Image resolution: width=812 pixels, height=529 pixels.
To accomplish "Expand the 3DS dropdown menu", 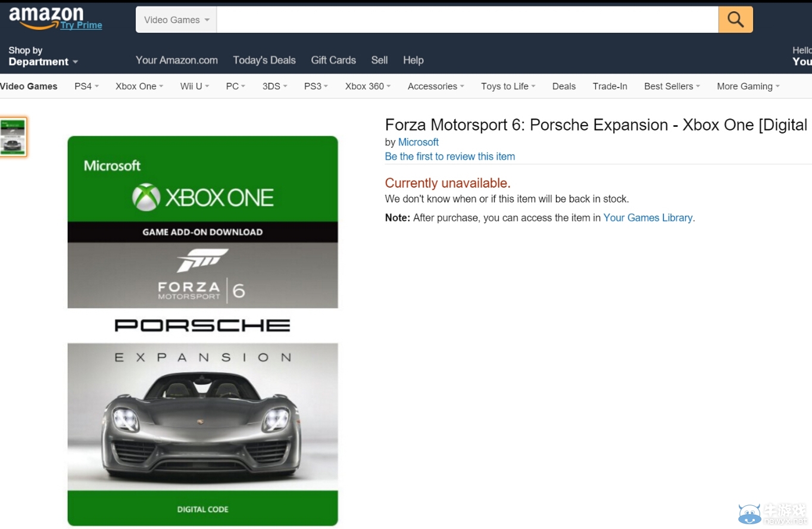I will coord(274,86).
